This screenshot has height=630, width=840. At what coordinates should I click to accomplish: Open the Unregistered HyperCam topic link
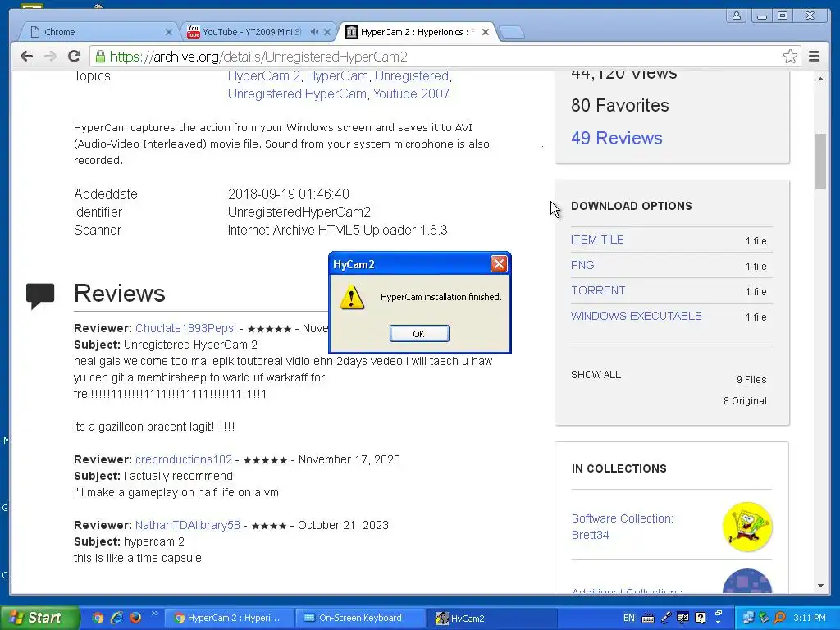coord(297,94)
